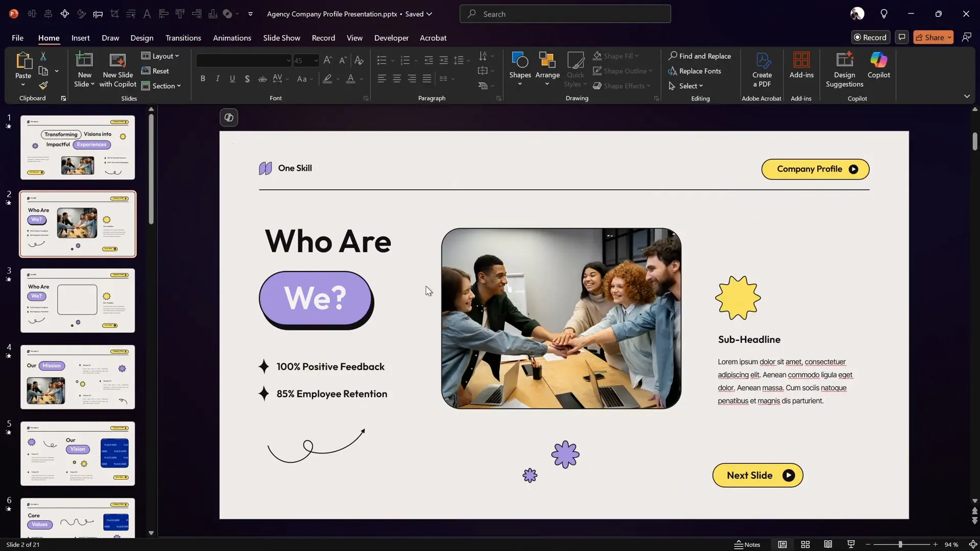The height and width of the screenshot is (551, 980).
Task: Open the Slide Show menu tab
Action: [x=281, y=38]
